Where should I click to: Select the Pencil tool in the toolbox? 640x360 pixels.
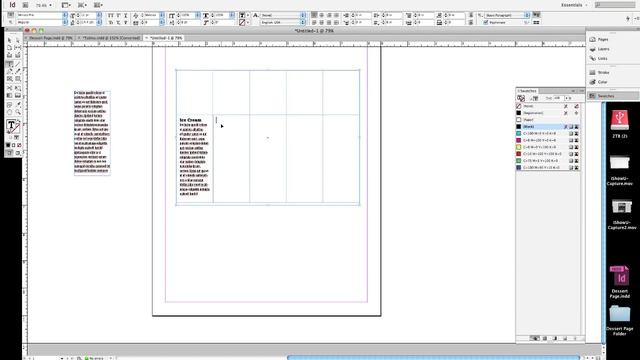[x=18, y=71]
